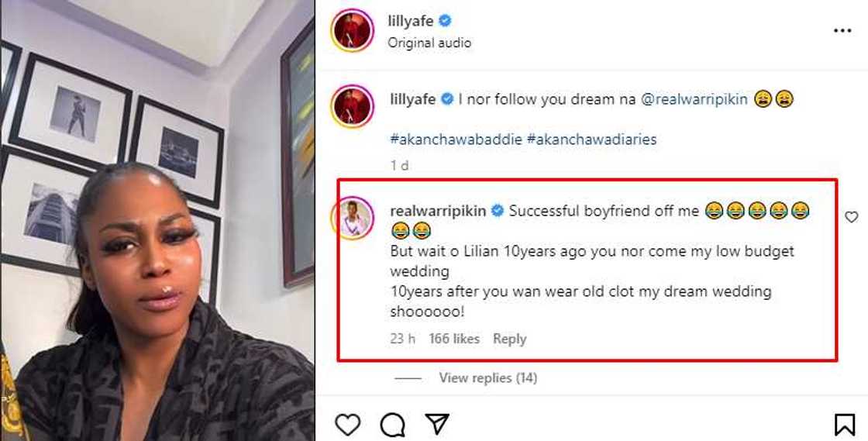Open the #akanchawabaddie hashtag
The height and width of the screenshot is (441, 868).
pos(456,140)
